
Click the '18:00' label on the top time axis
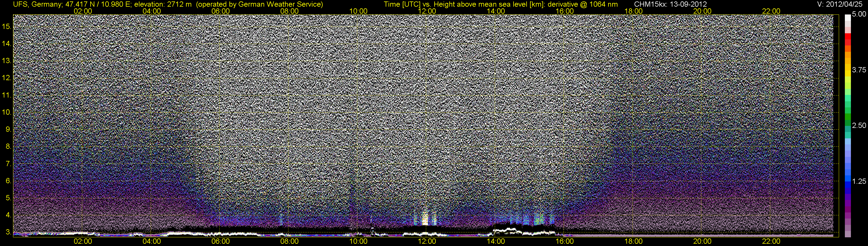[633, 11]
